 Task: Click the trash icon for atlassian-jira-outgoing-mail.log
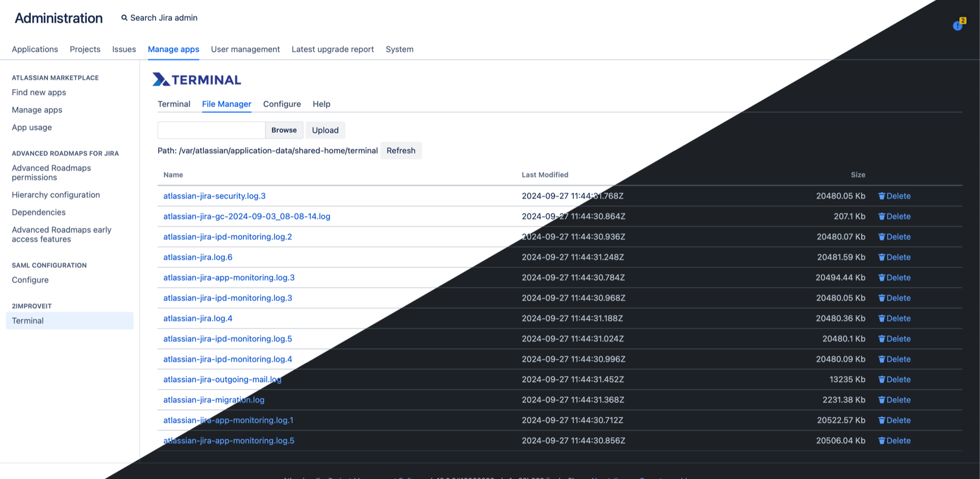click(881, 379)
